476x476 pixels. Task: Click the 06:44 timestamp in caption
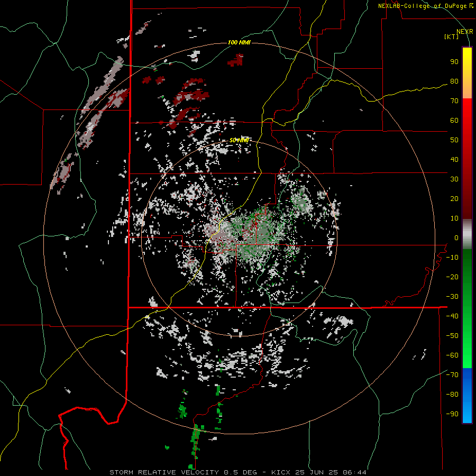pos(354,472)
